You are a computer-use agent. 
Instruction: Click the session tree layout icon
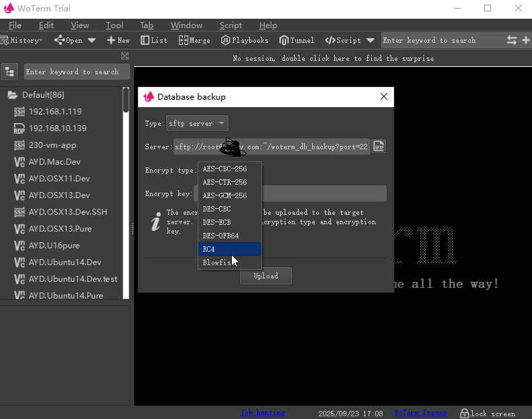[x=10, y=72]
